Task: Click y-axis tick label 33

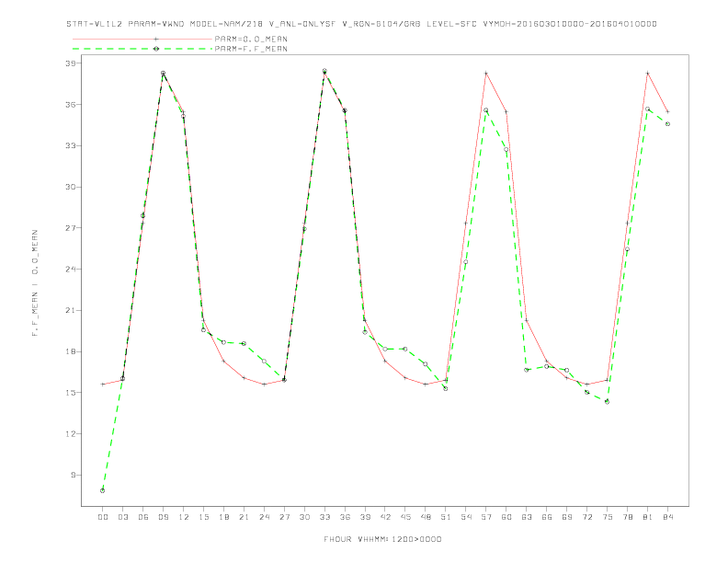Action: (x=70, y=145)
